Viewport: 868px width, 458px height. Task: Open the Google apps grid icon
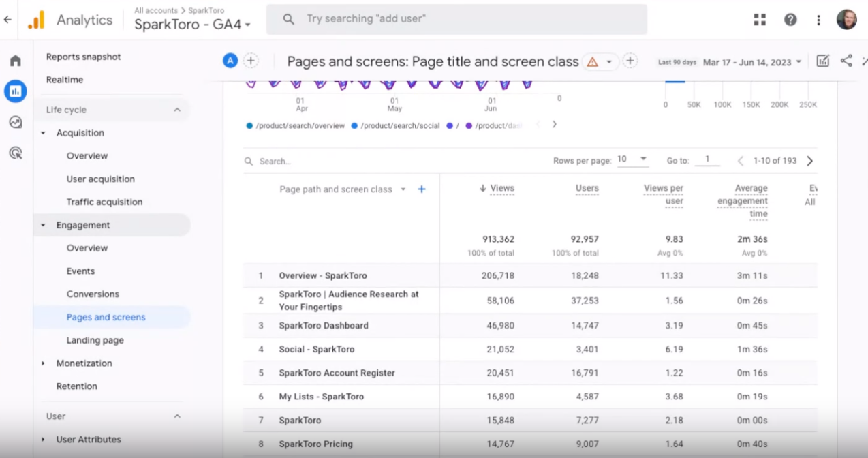(x=760, y=20)
